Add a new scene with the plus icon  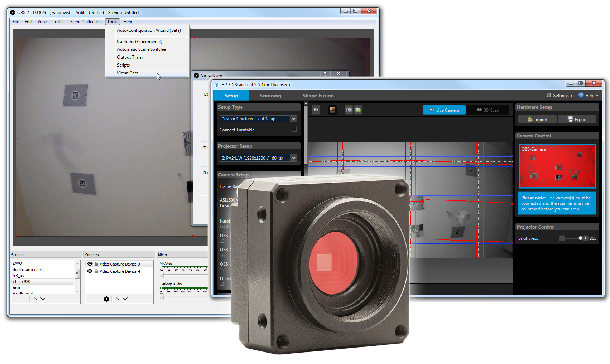point(16,299)
